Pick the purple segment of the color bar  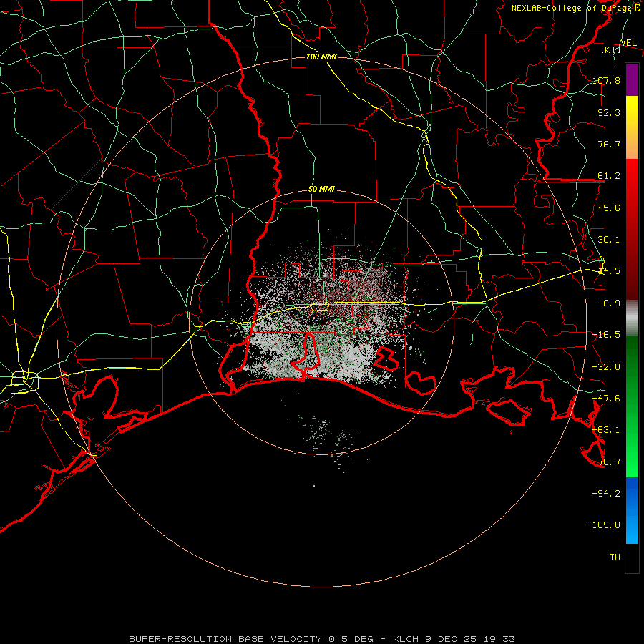[632, 80]
